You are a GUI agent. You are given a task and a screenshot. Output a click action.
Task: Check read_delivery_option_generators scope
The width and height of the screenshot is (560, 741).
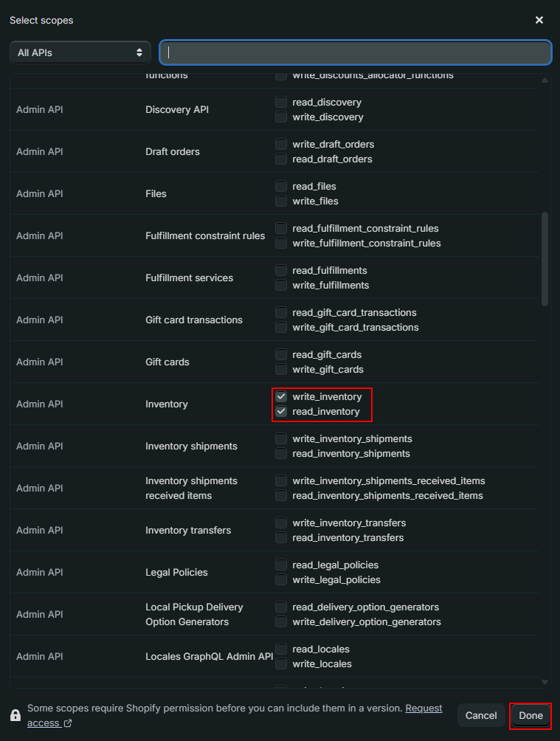(x=281, y=607)
